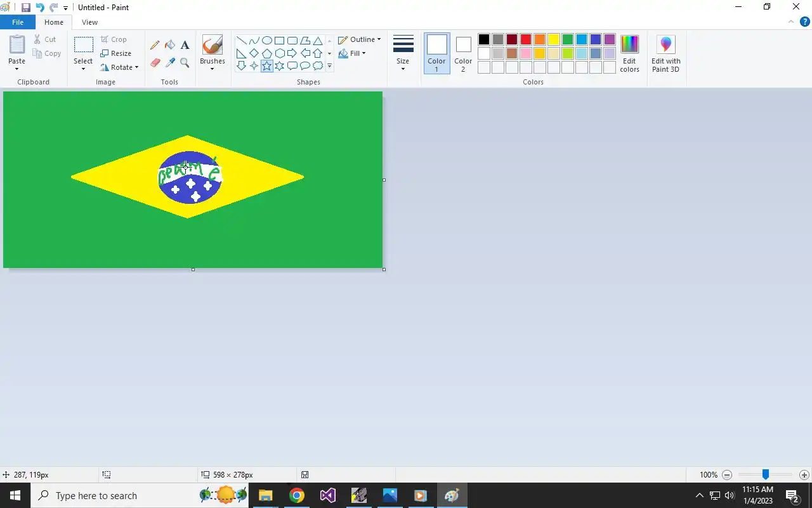
Task: Switch to the Home tab
Action: tap(54, 22)
